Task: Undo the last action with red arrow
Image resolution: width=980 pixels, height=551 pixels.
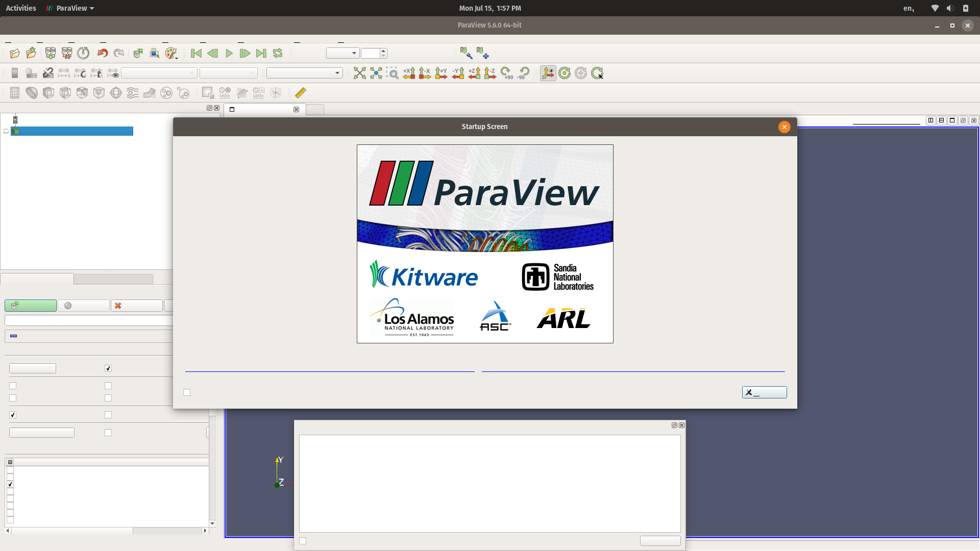Action: tap(103, 53)
